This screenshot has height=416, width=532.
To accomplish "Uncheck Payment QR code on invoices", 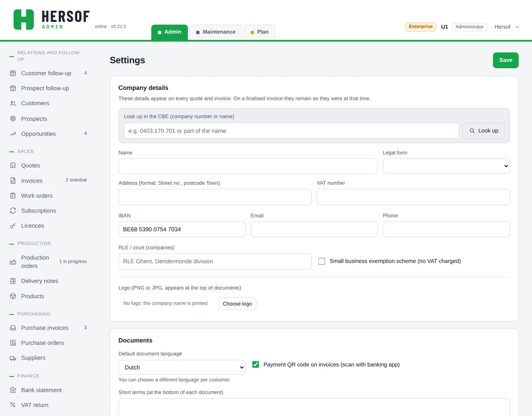I will tap(256, 364).
